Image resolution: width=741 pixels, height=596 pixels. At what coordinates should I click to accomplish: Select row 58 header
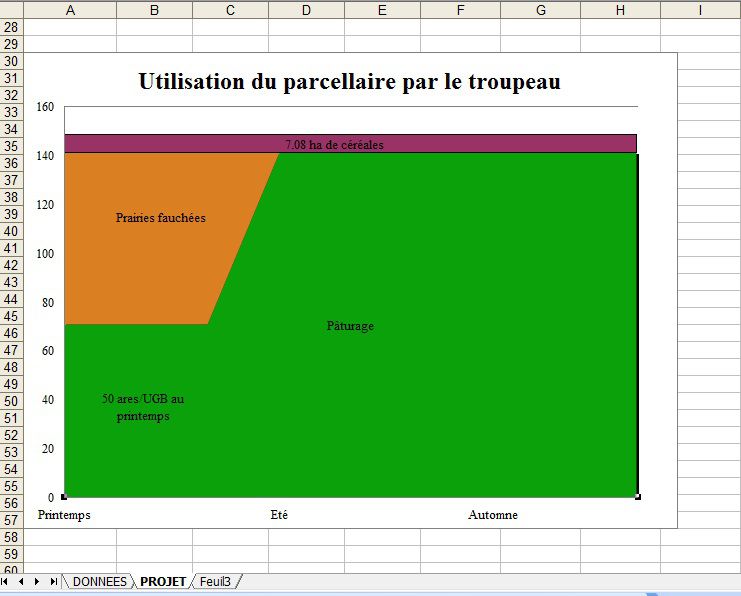(11, 538)
